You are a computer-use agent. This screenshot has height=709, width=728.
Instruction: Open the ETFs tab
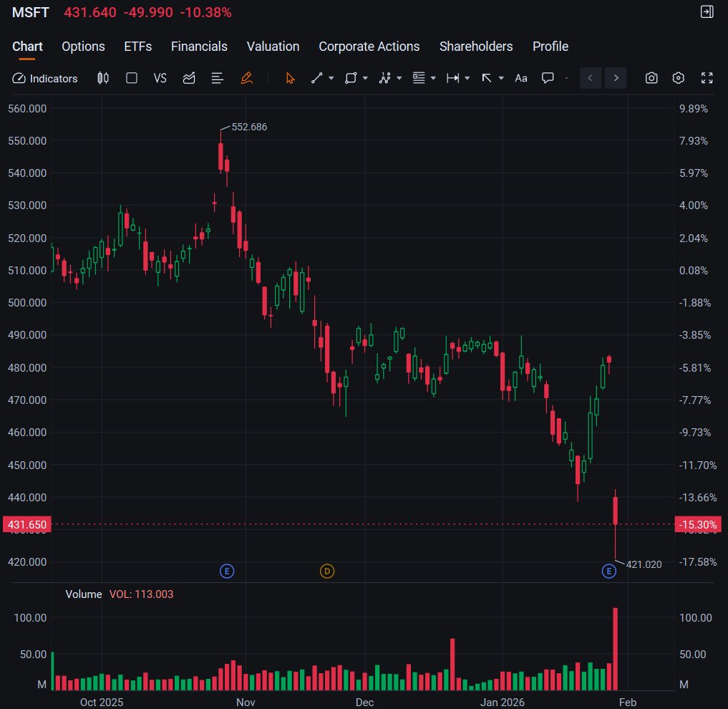pyautogui.click(x=138, y=47)
